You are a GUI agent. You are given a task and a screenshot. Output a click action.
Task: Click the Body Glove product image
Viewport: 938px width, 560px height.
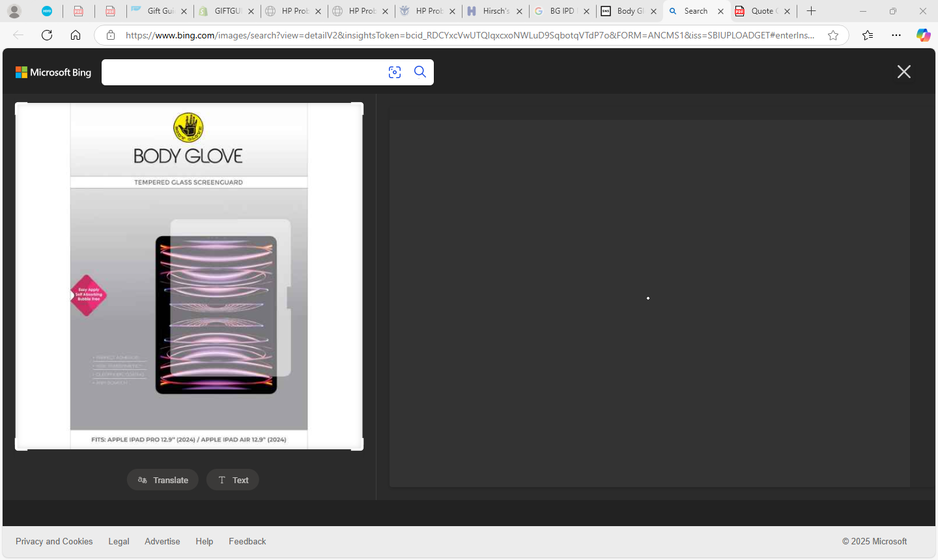pyautogui.click(x=189, y=276)
